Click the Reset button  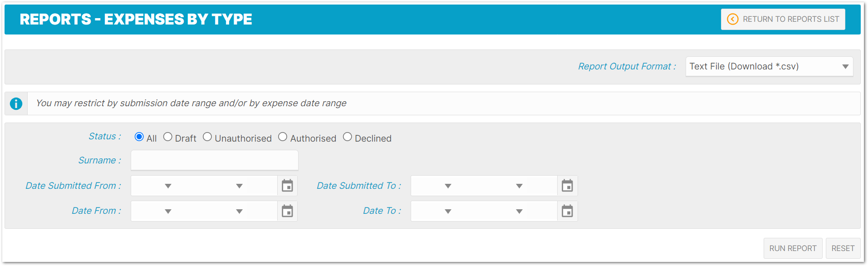click(843, 248)
